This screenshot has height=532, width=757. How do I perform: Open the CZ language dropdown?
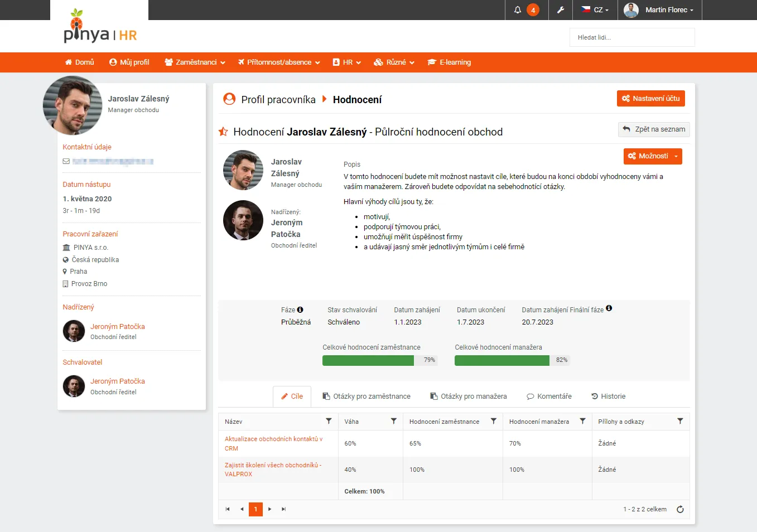[595, 10]
